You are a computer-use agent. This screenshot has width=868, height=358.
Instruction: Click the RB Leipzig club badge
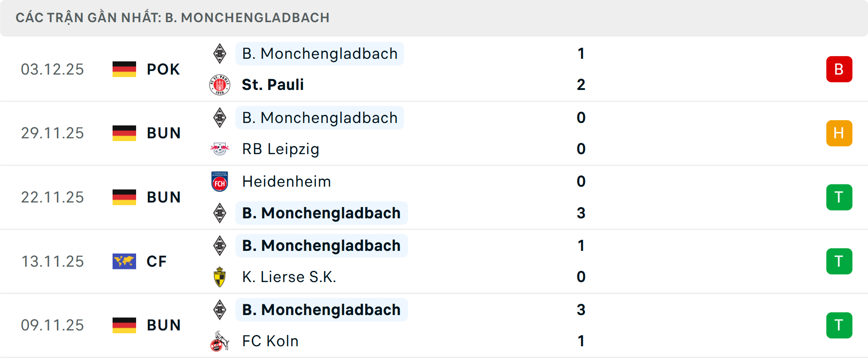[x=220, y=149]
